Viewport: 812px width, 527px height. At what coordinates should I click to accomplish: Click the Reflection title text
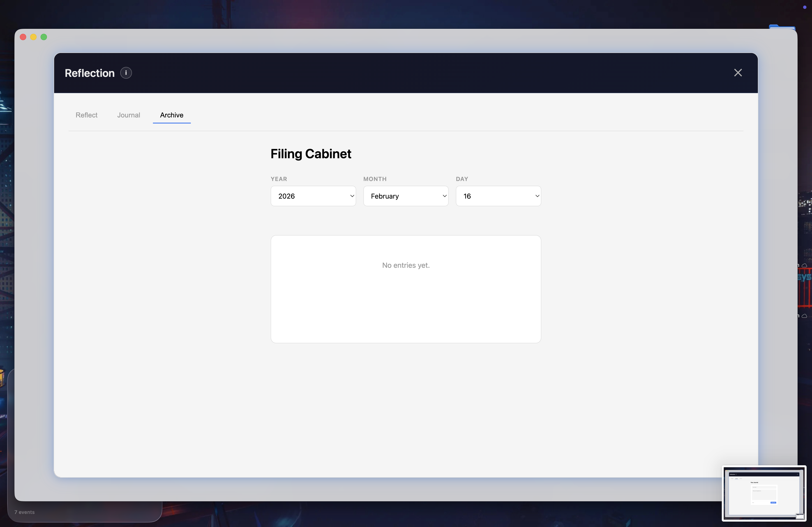(90, 73)
